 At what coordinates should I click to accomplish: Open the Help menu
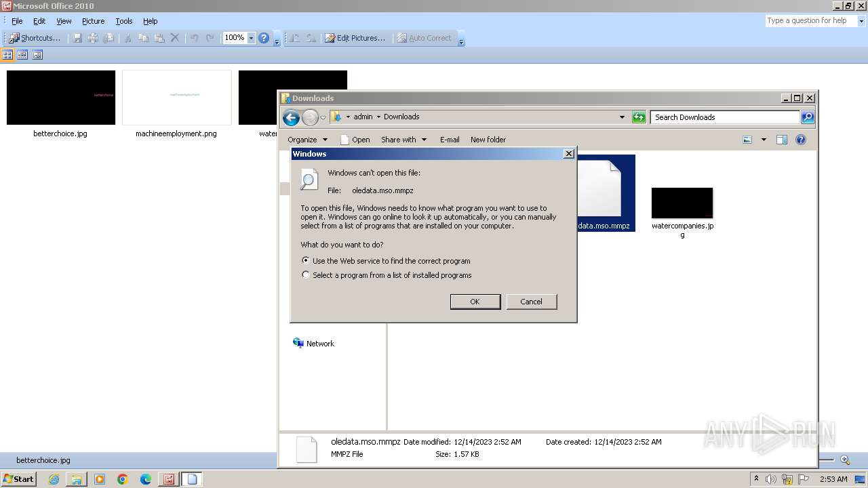coord(151,21)
